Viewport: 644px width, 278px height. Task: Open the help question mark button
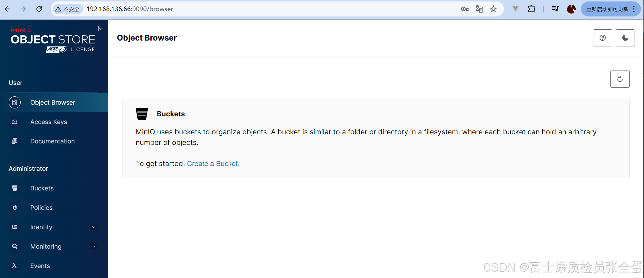point(602,38)
